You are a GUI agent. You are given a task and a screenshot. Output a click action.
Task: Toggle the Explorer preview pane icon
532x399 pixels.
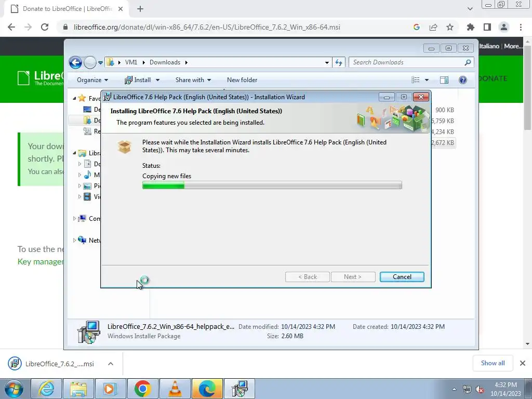444,79
